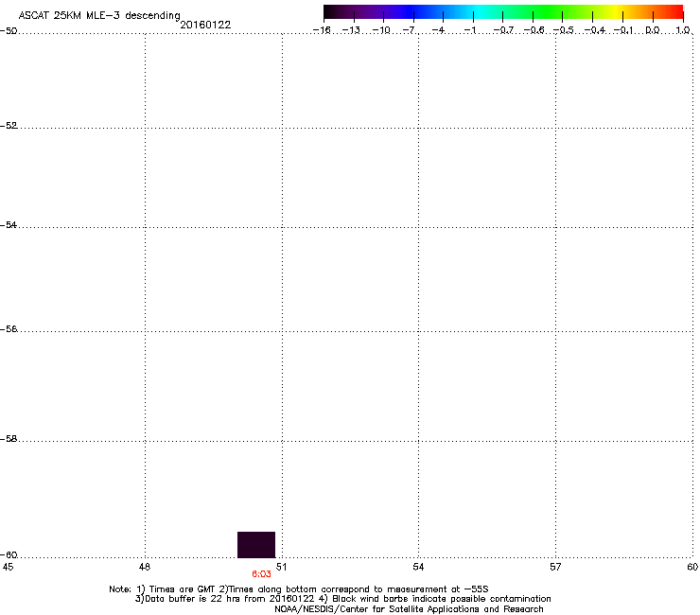The image size is (700, 615).
Task: Click the NOAA/NESDIS credit line
Action: 409,609
